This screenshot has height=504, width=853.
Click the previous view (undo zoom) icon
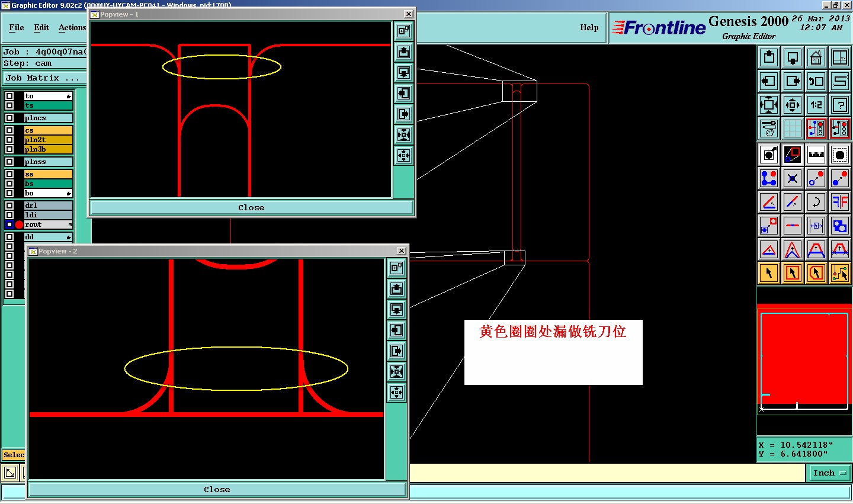tap(816, 81)
